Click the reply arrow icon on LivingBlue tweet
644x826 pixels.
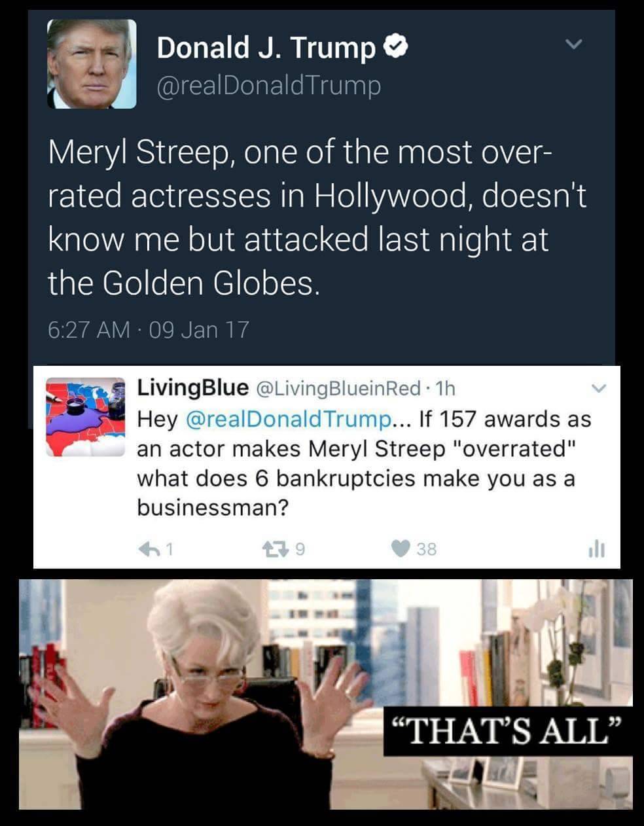tap(149, 548)
